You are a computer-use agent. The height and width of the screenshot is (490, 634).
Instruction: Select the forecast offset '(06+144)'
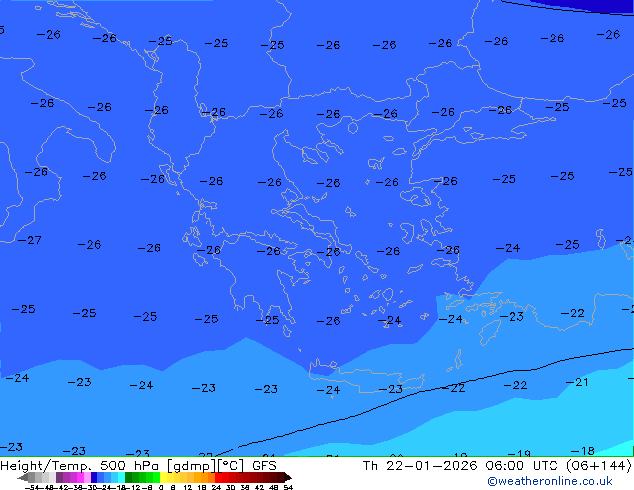(x=598, y=466)
